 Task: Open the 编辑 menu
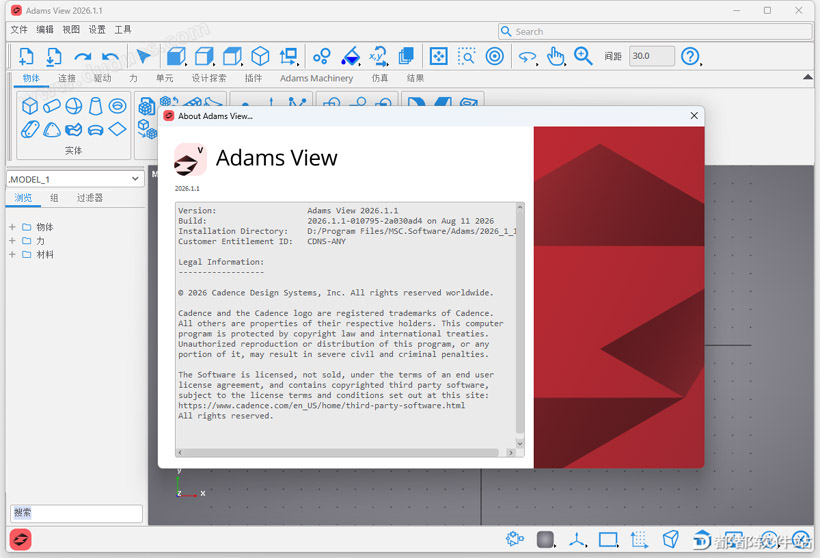(45, 30)
